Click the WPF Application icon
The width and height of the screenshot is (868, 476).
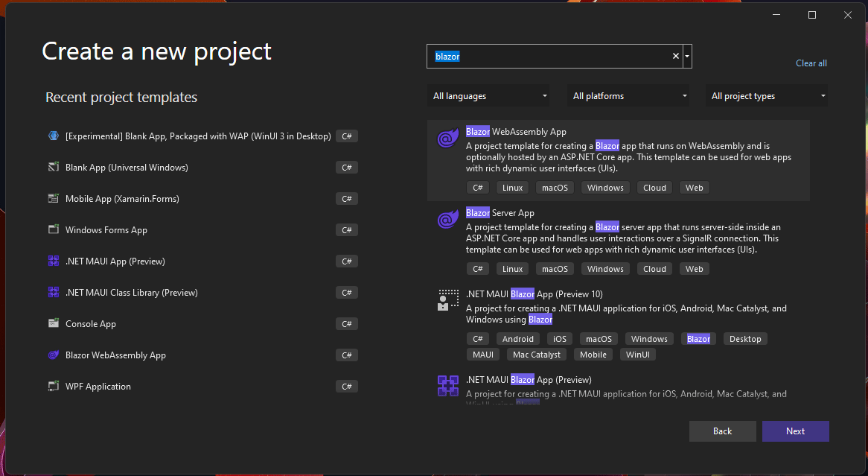(54, 386)
